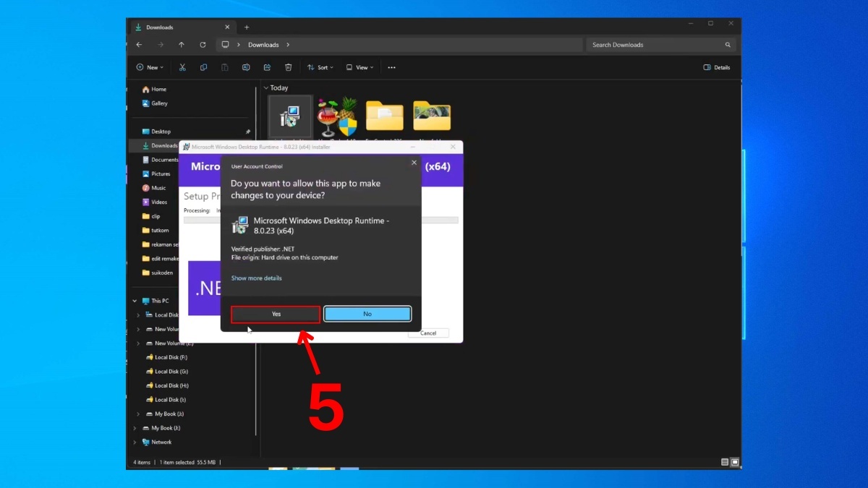Close the .NET installer window
868x488 pixels.
coord(453,147)
